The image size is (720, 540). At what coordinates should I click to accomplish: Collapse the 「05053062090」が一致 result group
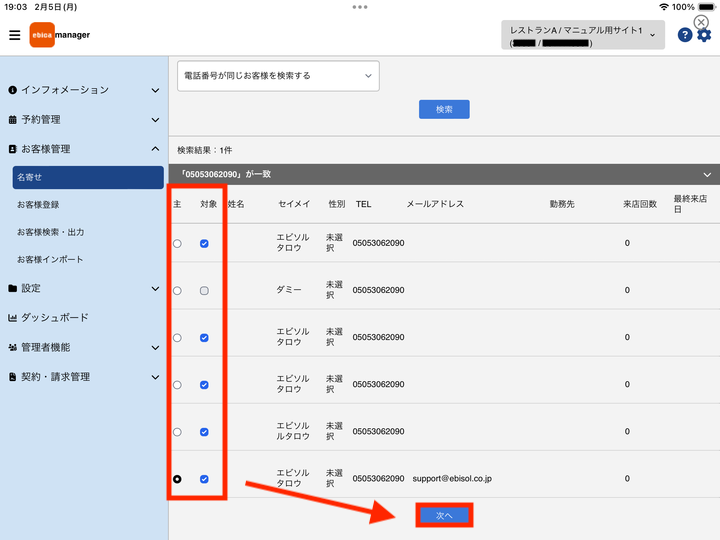click(x=707, y=174)
